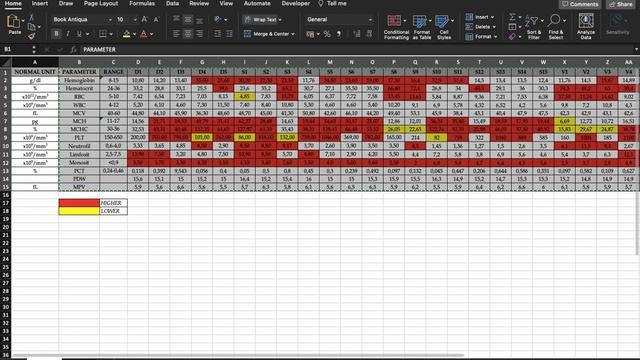This screenshot has width=640, height=360.
Task: Toggle Italic formatting
Action: pos(68,34)
